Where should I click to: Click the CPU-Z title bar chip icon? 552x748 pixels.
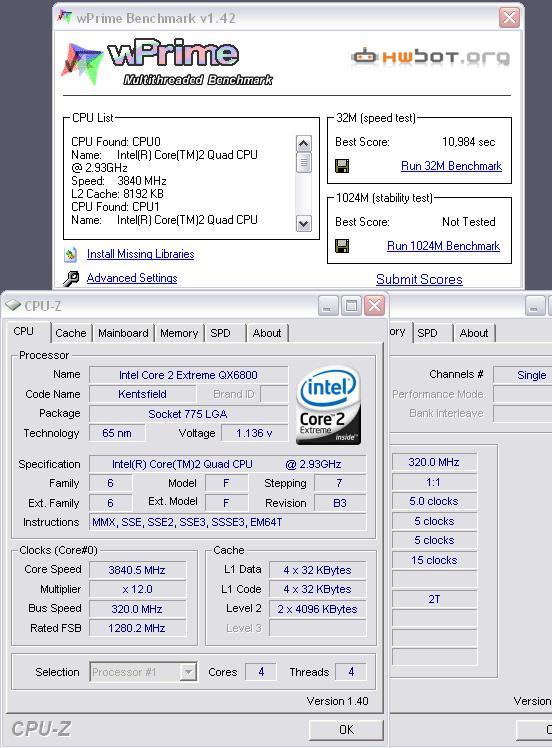(13, 305)
